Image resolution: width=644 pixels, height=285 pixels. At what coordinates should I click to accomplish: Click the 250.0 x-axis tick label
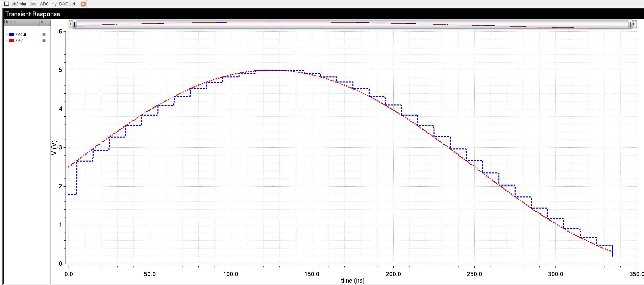coord(474,274)
